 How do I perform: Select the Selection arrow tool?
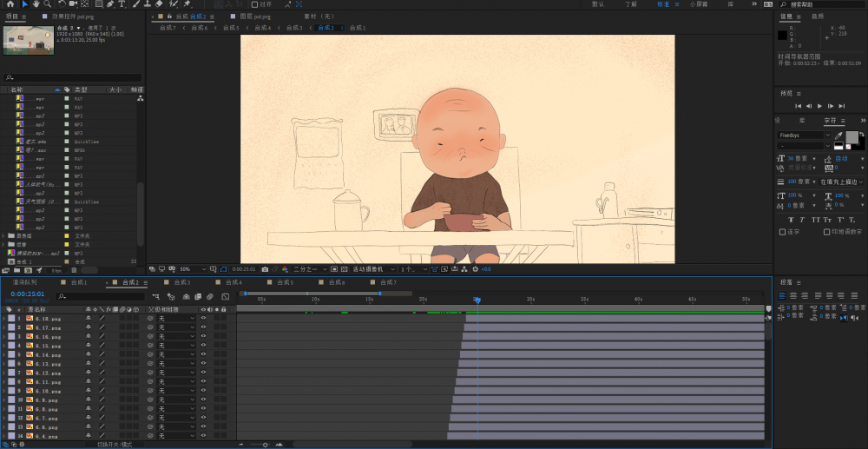25,3
